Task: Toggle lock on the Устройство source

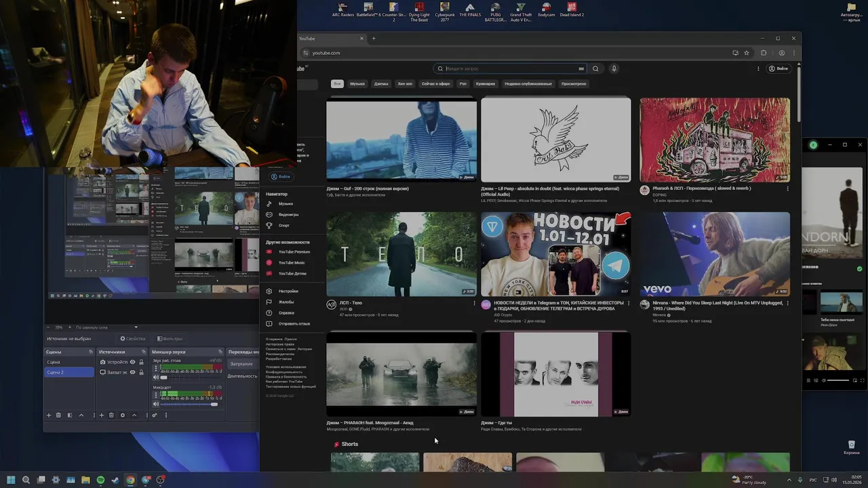Action: [141, 362]
